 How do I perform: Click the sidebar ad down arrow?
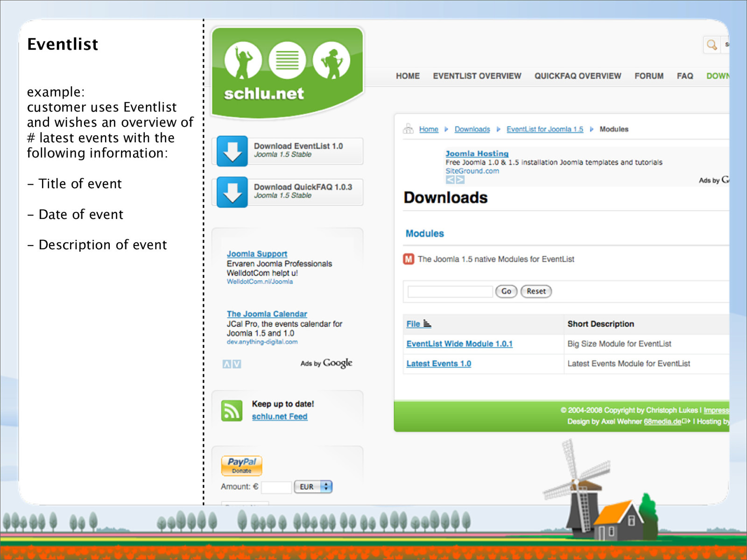click(x=237, y=364)
